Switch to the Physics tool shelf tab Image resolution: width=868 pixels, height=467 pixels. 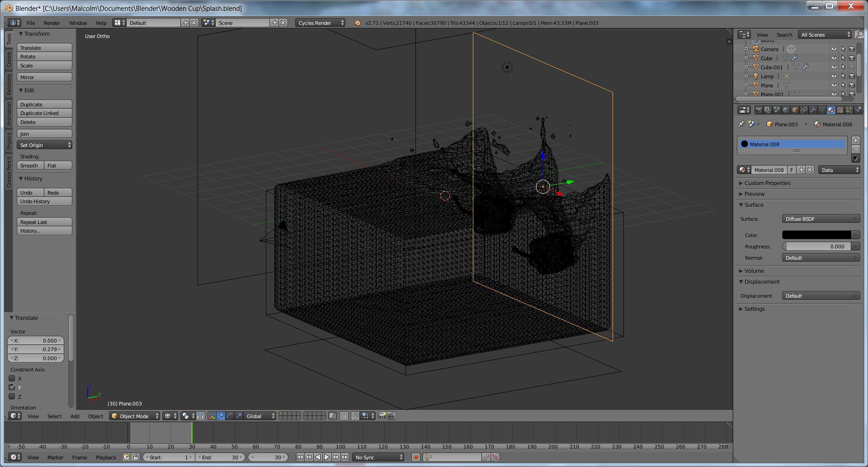click(x=9, y=140)
